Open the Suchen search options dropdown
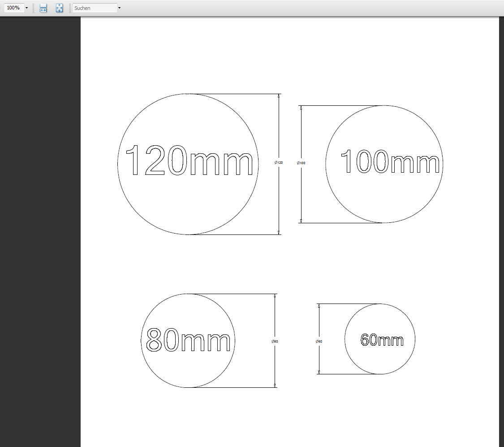This screenshot has height=447, width=504. 119,8
